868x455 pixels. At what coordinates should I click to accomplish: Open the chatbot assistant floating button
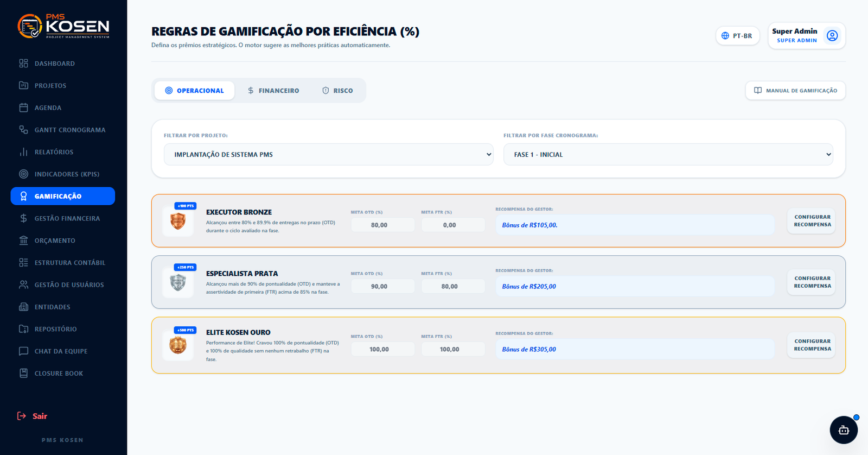pos(844,430)
